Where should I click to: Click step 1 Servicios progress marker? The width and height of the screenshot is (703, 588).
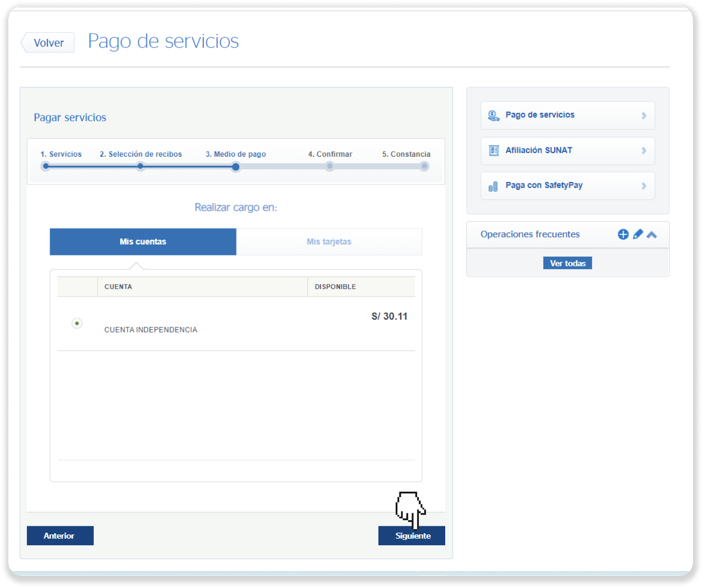(x=46, y=166)
